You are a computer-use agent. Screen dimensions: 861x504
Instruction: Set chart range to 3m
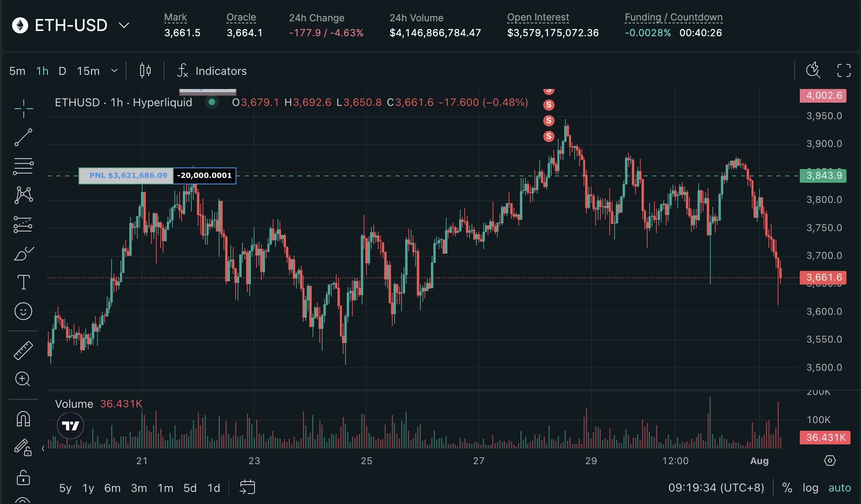tap(139, 488)
